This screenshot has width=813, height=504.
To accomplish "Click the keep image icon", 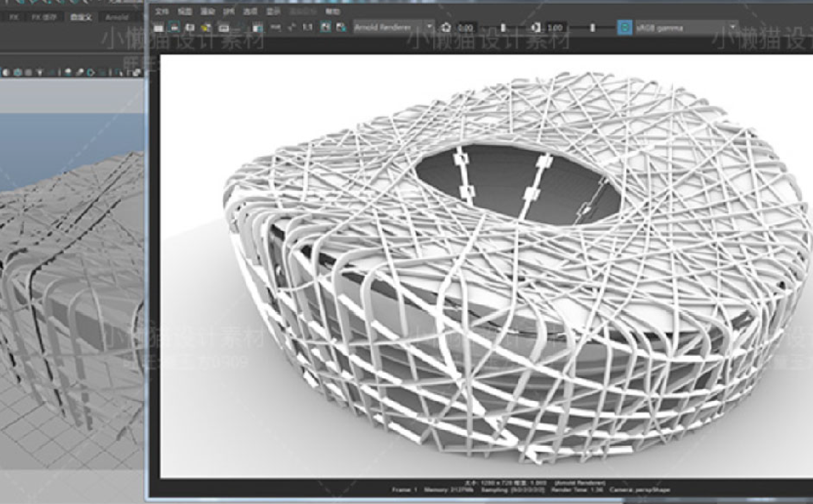I will pos(325,27).
